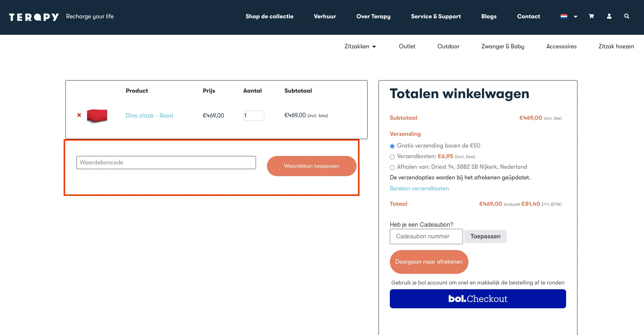The width and height of the screenshot is (644, 335).
Task: Select Afhalen van Driest 14 option
Action: click(392, 167)
